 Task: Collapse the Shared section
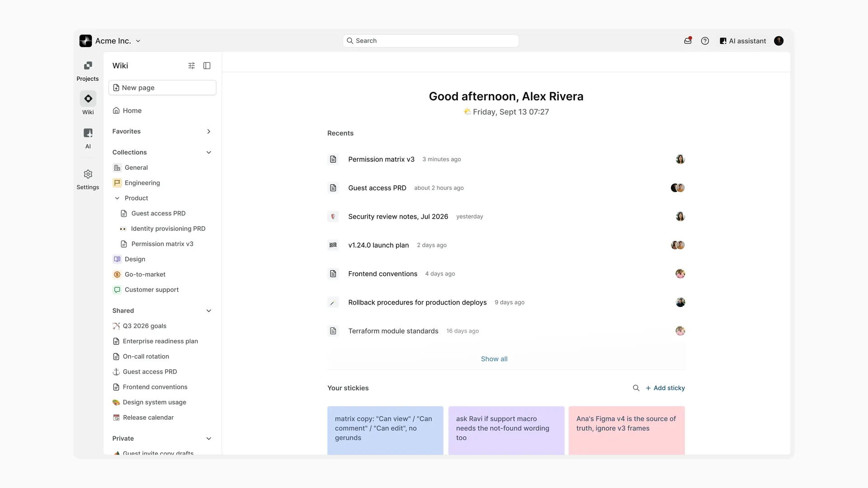[209, 311]
